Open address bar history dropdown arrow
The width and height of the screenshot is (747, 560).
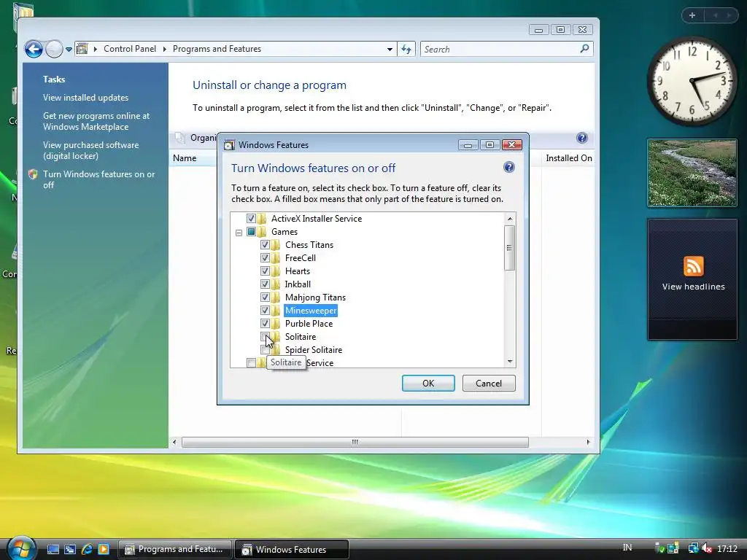390,49
